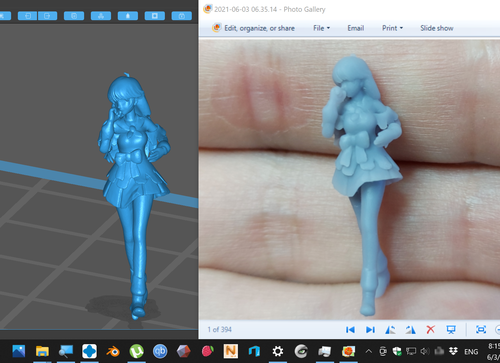Open uTorrent from the taskbar
This screenshot has width=500, height=363.
[136, 351]
